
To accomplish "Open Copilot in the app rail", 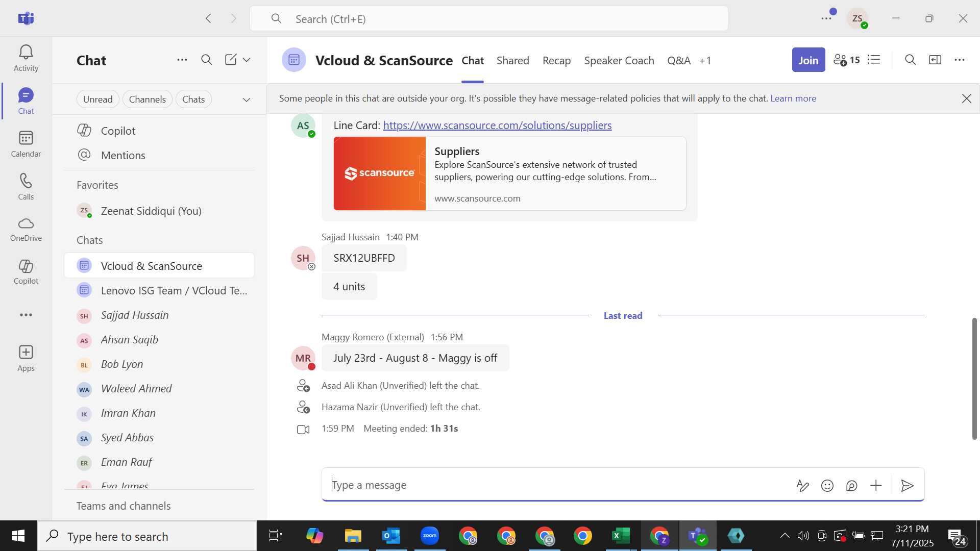I will tap(26, 272).
